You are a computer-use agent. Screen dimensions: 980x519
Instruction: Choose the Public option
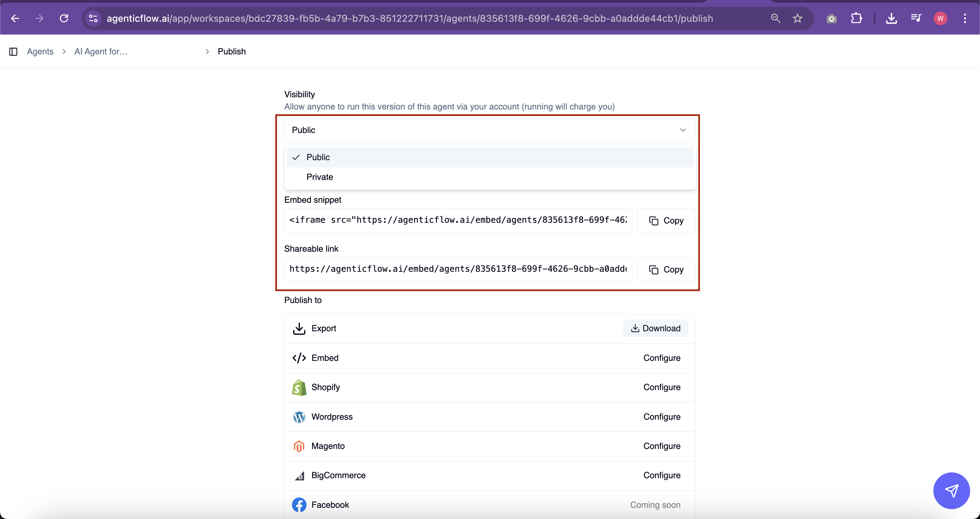coord(490,157)
